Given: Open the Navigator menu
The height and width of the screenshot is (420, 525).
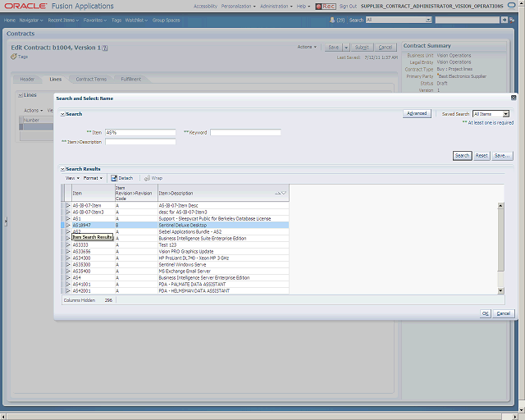Looking at the screenshot, I should (31, 20).
